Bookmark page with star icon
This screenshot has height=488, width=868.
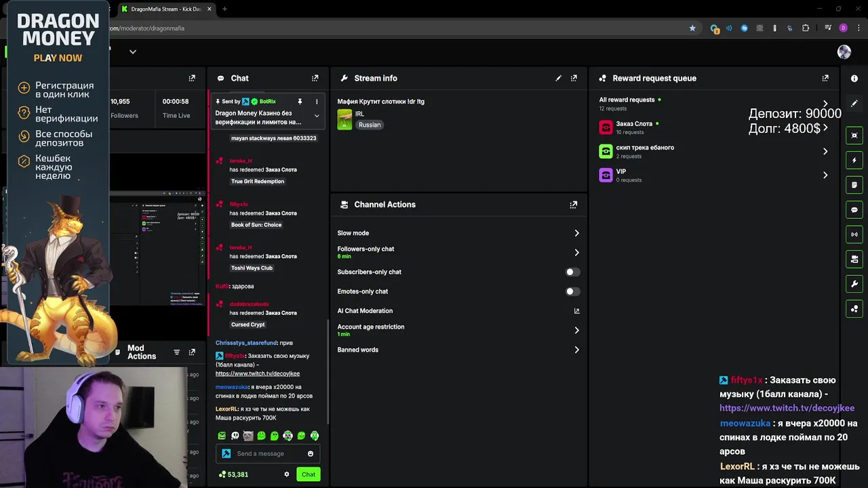[692, 28]
